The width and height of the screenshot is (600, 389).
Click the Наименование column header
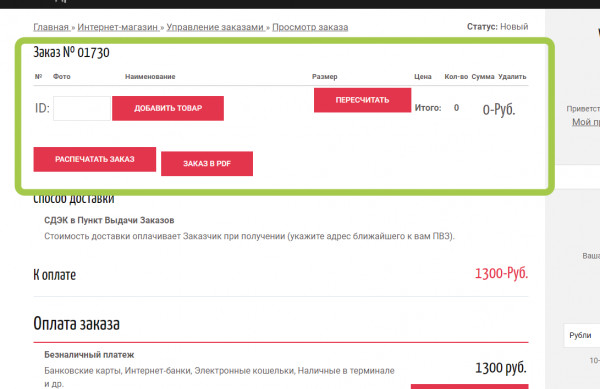click(150, 76)
